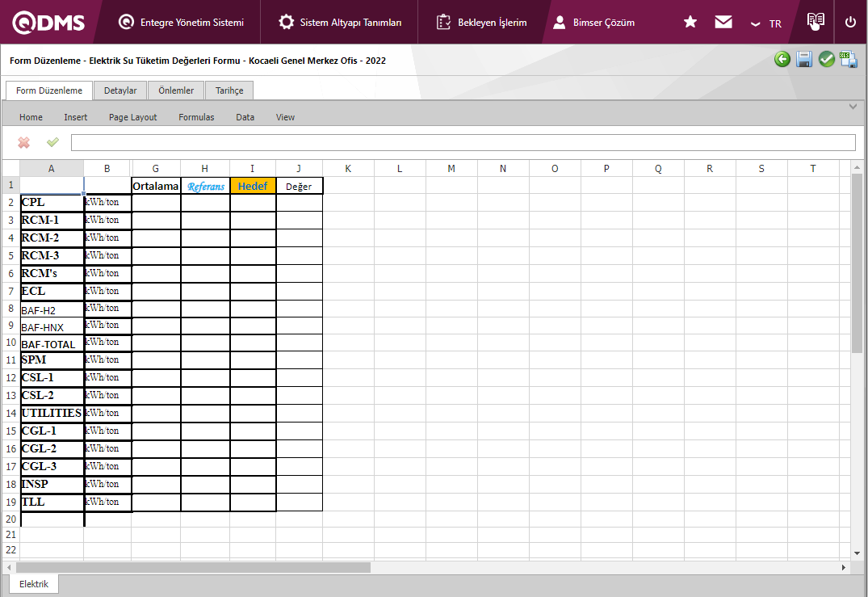Viewport: 868px width, 597px height.
Task: Open the Formulas ribbon tab
Action: click(196, 117)
